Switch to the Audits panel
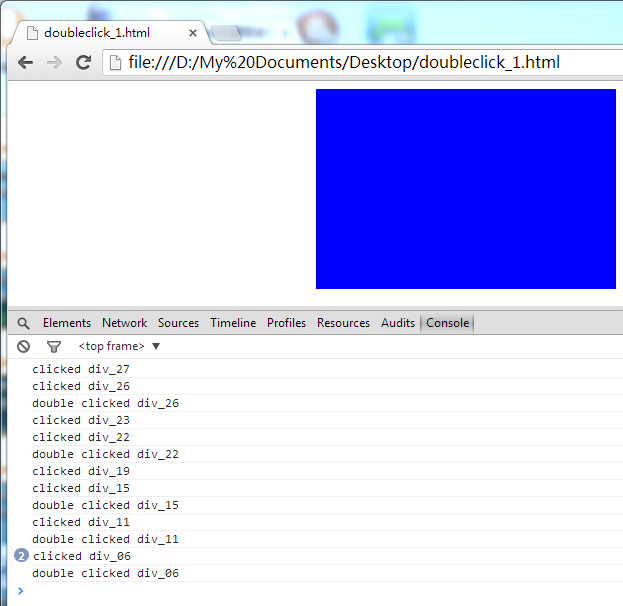 (398, 323)
